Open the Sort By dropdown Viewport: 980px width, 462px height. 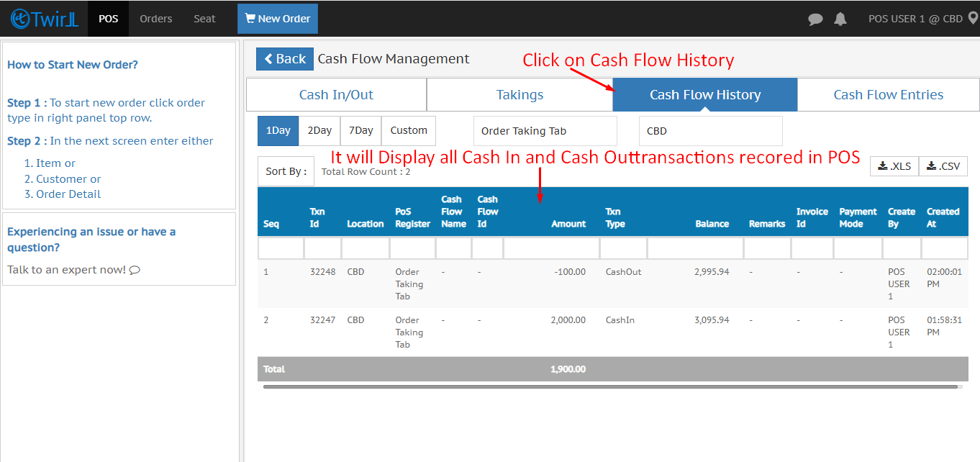point(286,171)
